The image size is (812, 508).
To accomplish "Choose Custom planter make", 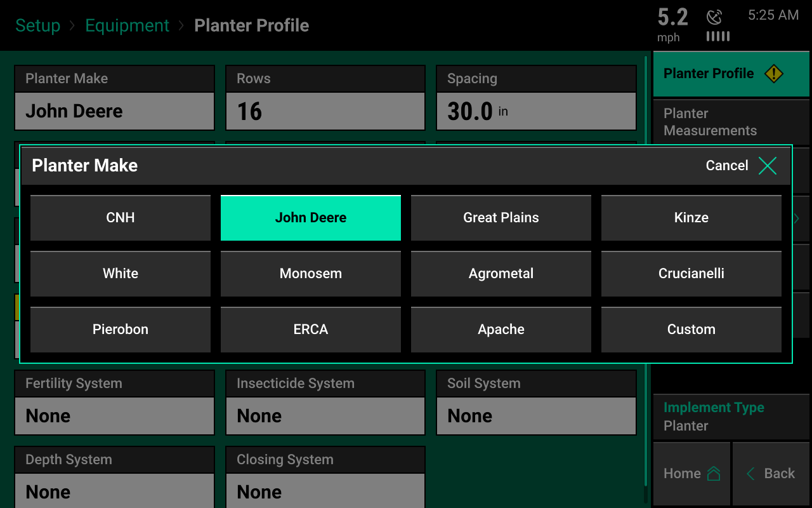I will click(x=691, y=330).
